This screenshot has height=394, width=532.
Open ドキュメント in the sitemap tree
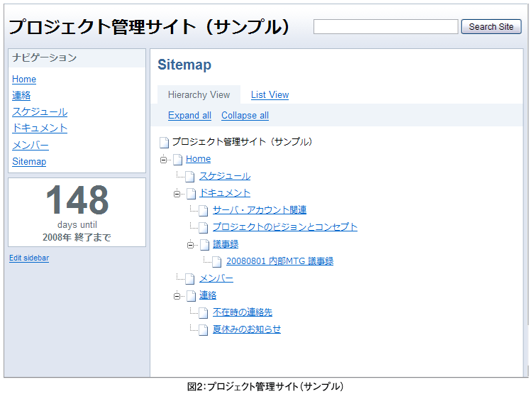point(225,193)
